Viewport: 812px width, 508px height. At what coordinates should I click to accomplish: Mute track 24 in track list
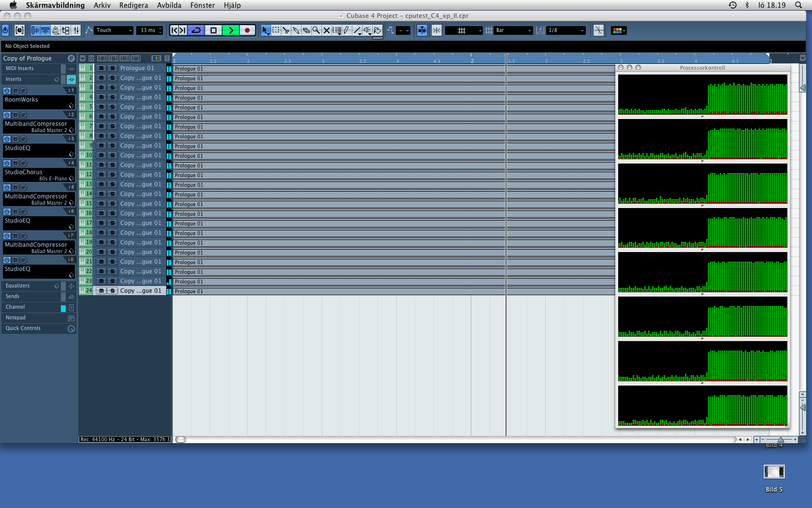[101, 291]
